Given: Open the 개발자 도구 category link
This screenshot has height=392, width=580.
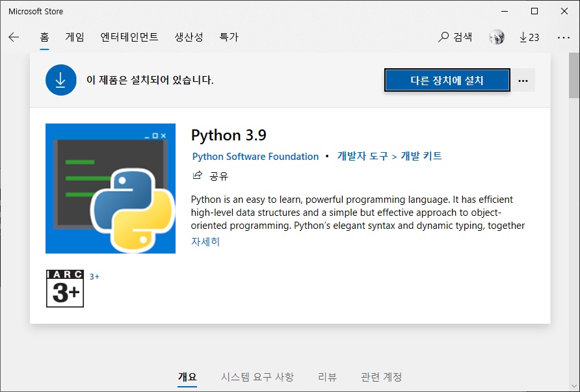Looking at the screenshot, I should tap(363, 156).
